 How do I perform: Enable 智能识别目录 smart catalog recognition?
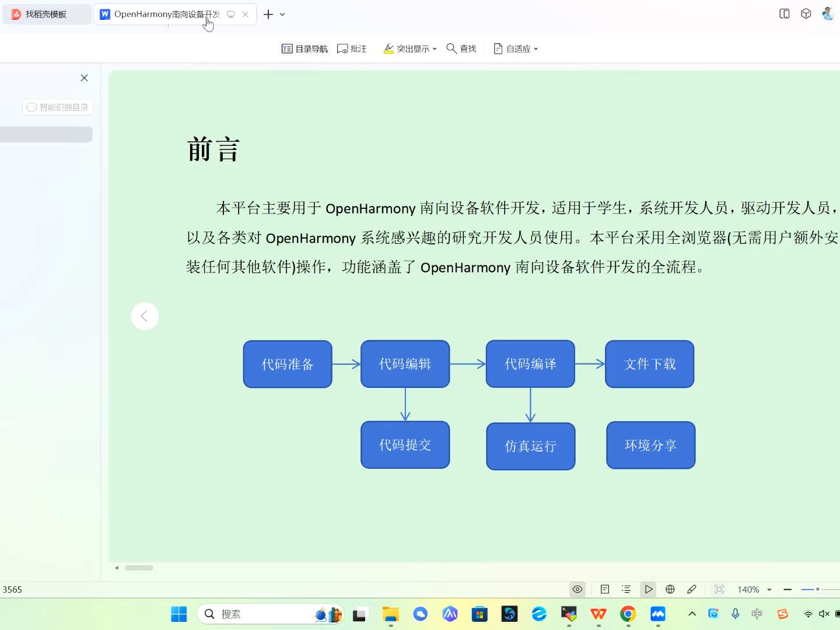point(57,107)
